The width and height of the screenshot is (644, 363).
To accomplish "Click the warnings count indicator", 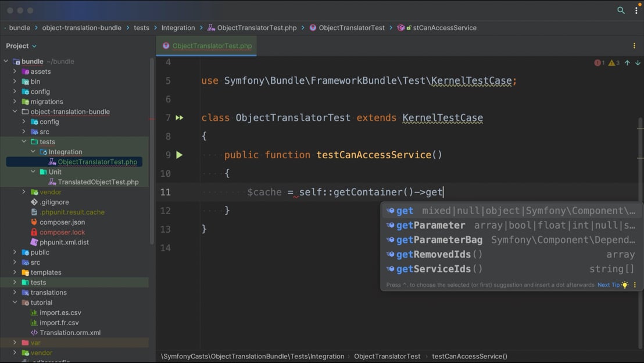I will click(x=614, y=63).
